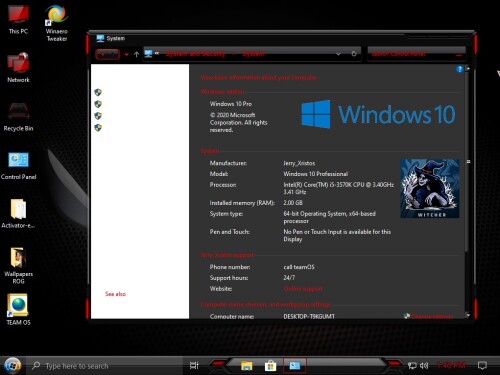Select the TEAM OS desktop shortcut

point(18,309)
